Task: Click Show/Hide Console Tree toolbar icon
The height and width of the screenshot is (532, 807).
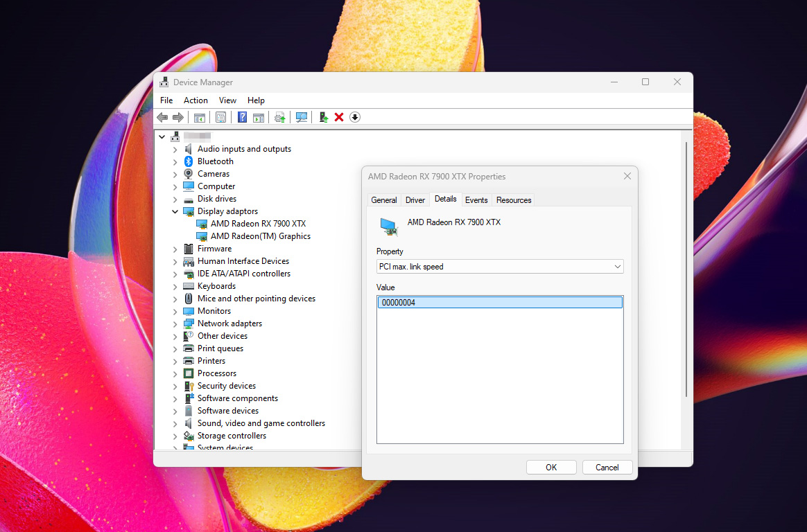Action: [x=200, y=117]
